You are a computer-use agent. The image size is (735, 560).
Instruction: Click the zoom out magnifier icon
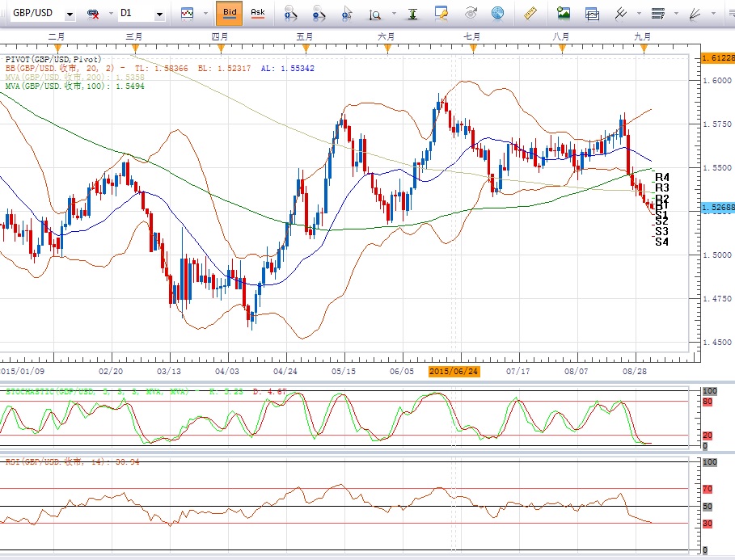(319, 14)
